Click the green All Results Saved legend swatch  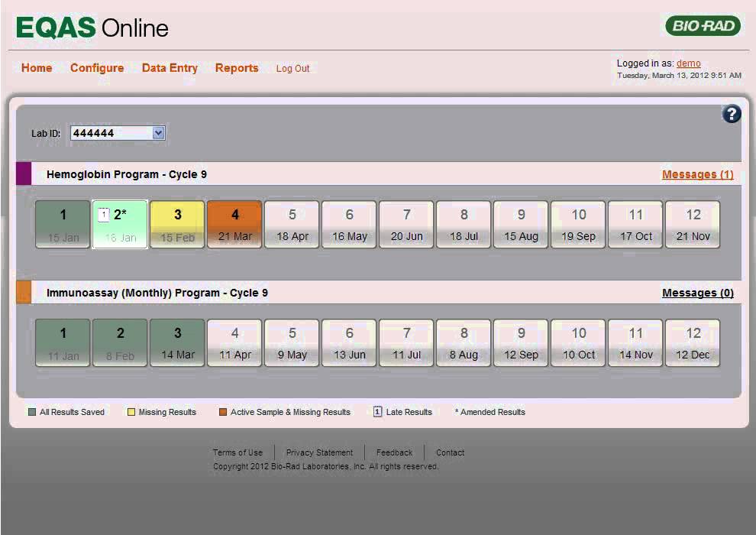tap(32, 412)
